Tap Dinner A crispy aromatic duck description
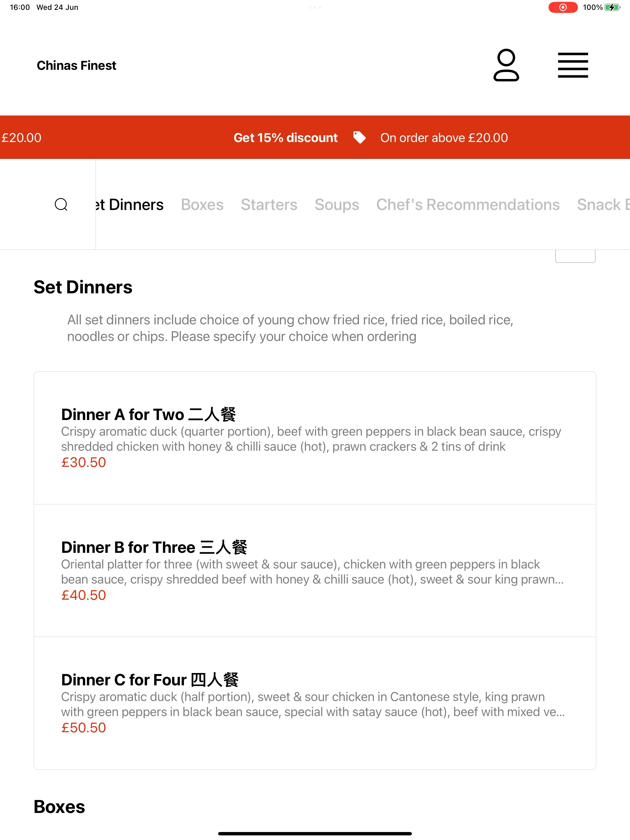Screen dimensions: 630x840 point(311,439)
